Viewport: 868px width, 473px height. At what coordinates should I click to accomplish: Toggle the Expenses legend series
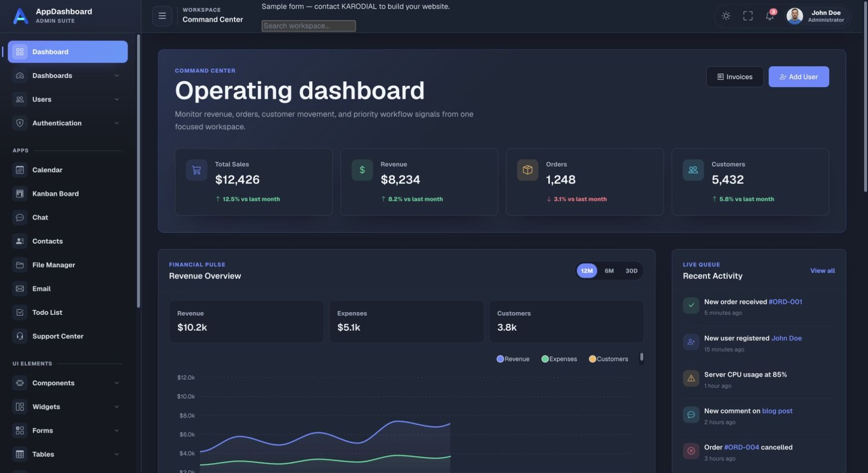click(559, 359)
